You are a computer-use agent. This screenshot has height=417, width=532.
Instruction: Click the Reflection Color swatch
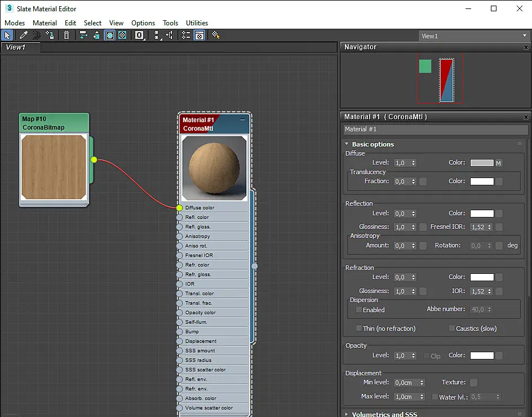click(x=482, y=214)
